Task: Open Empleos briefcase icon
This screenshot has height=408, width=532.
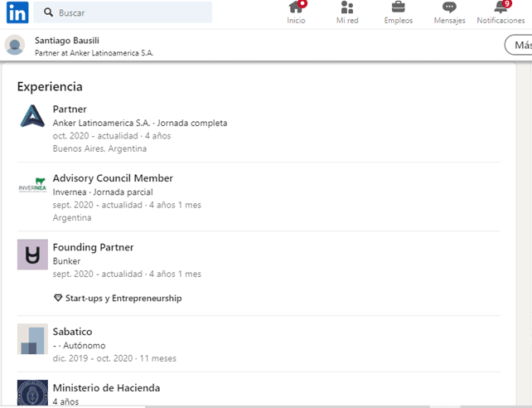Action: (399, 7)
